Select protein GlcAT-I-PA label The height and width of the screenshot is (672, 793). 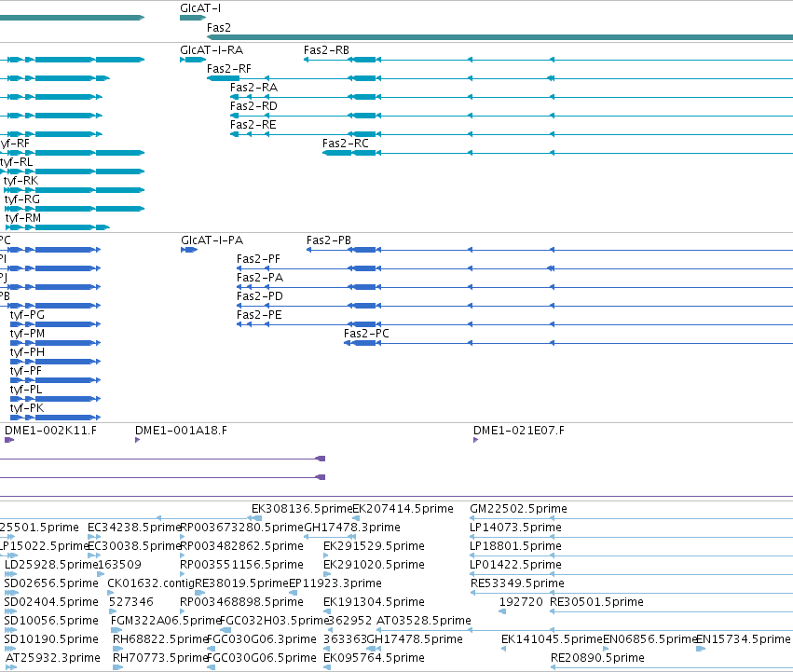pos(212,240)
